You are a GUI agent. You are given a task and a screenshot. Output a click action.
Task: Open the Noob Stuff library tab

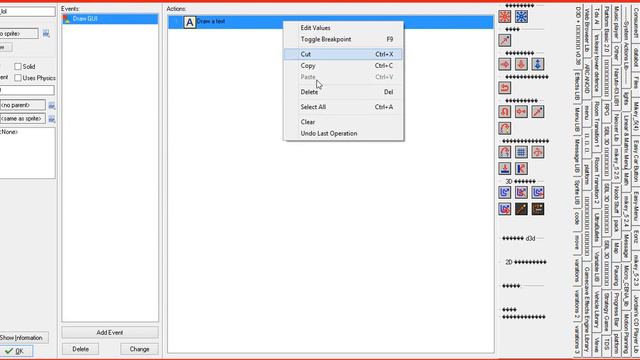[616, 200]
